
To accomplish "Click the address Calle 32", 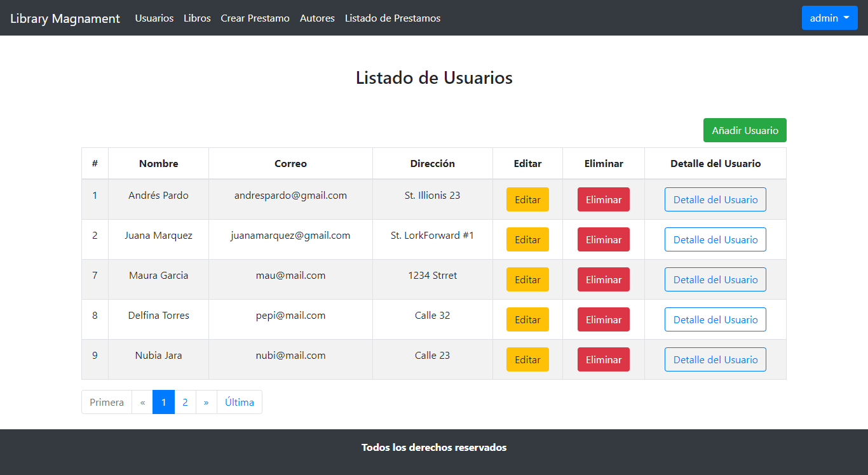I will pyautogui.click(x=432, y=316).
